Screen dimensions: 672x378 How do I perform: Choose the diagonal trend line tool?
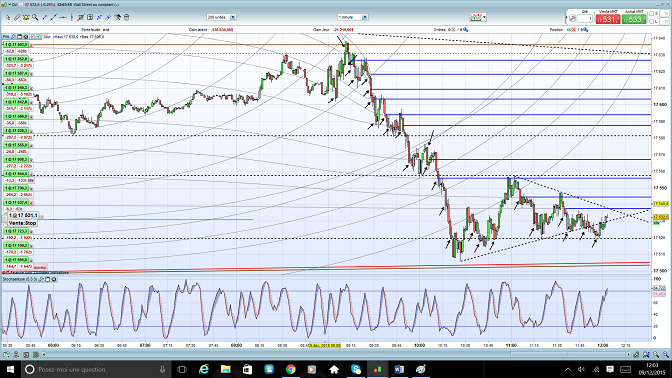click(53, 18)
